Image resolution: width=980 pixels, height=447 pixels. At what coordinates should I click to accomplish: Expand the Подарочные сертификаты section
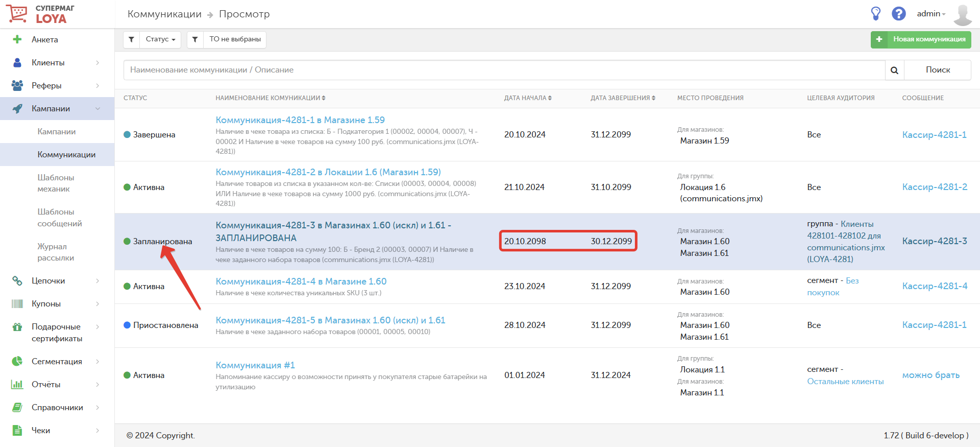pyautogui.click(x=97, y=327)
